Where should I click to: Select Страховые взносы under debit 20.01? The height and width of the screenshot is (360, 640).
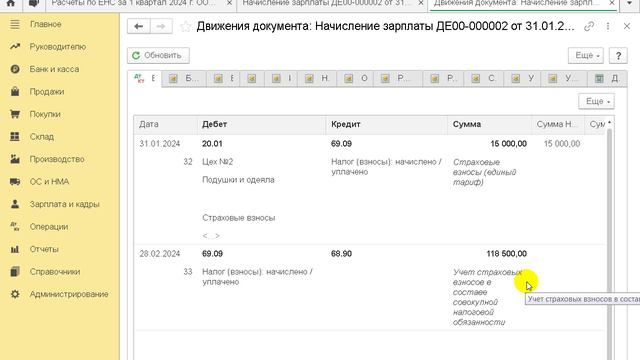coord(239,218)
